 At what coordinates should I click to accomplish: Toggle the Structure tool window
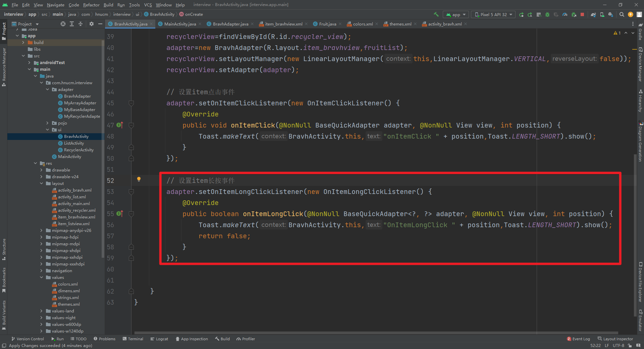pyautogui.click(x=4, y=249)
